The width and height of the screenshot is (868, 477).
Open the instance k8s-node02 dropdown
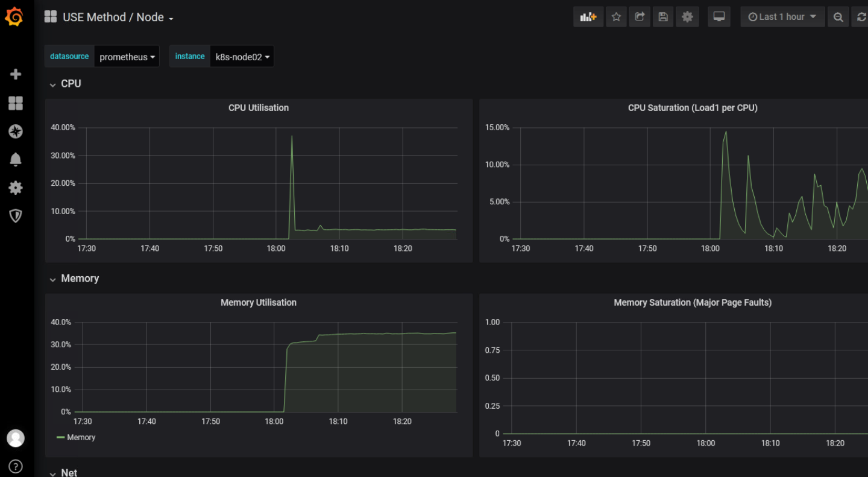click(242, 57)
